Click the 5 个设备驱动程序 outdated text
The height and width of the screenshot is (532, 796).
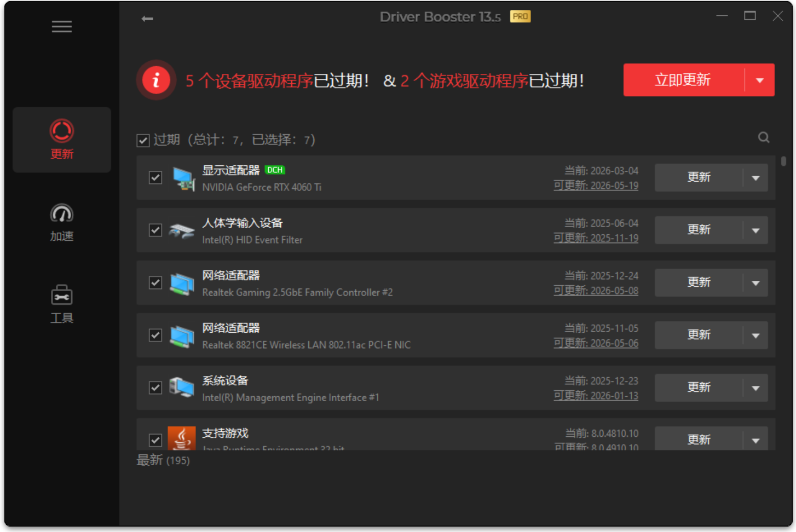[x=249, y=81]
